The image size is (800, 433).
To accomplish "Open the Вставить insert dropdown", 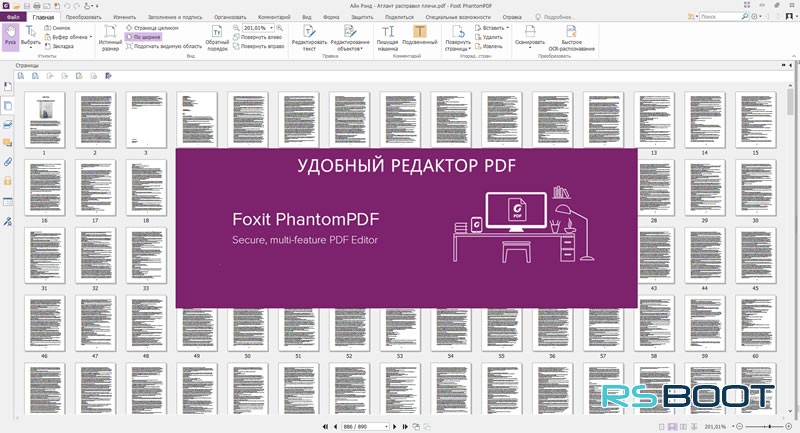I will pyautogui.click(x=492, y=28).
